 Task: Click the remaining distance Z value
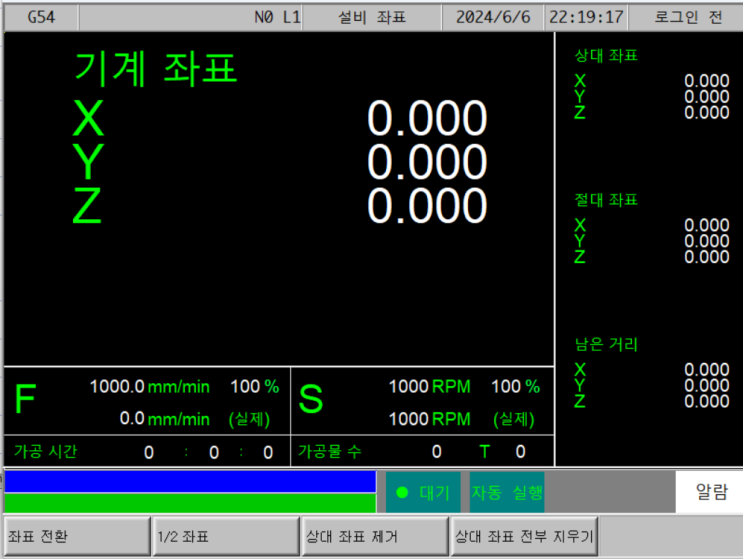707,401
